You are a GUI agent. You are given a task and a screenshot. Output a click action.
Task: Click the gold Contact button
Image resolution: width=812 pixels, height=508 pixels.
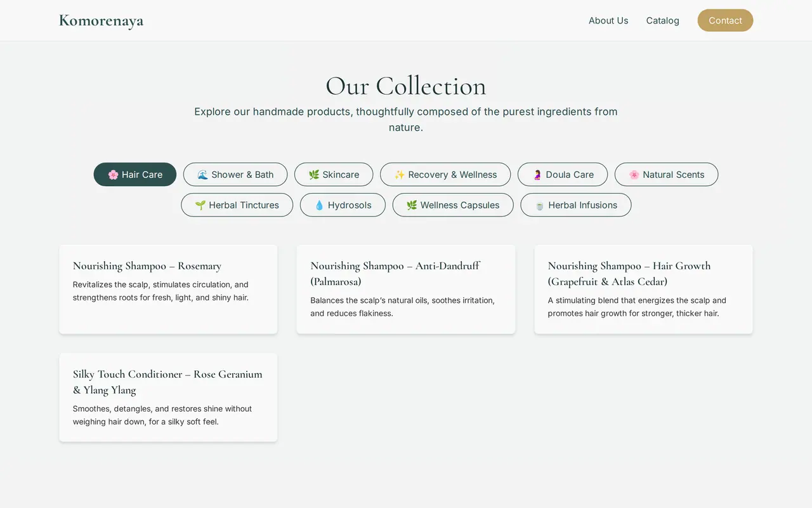tap(725, 20)
